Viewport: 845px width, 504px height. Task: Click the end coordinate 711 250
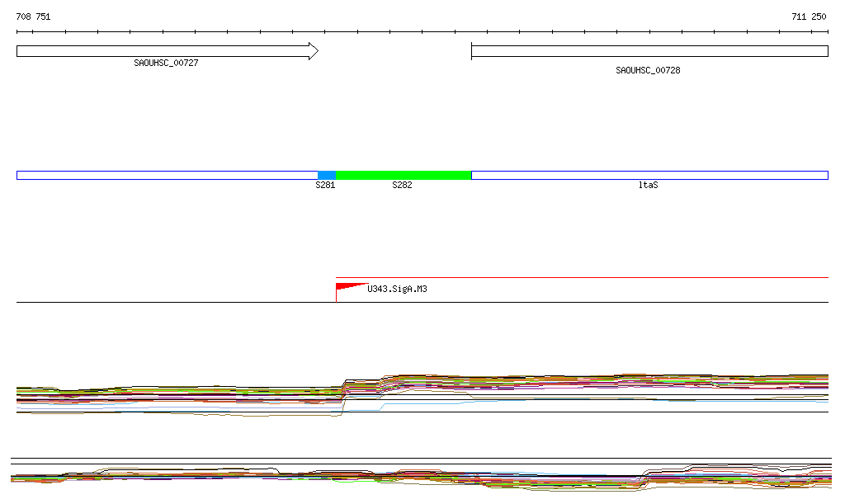coord(808,16)
